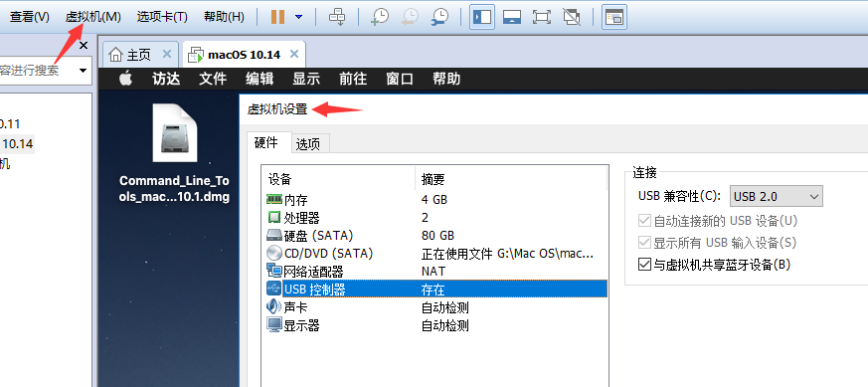The width and height of the screenshot is (868, 387).
Task: Open the 帮助 menu in macOS
Action: [x=446, y=80]
